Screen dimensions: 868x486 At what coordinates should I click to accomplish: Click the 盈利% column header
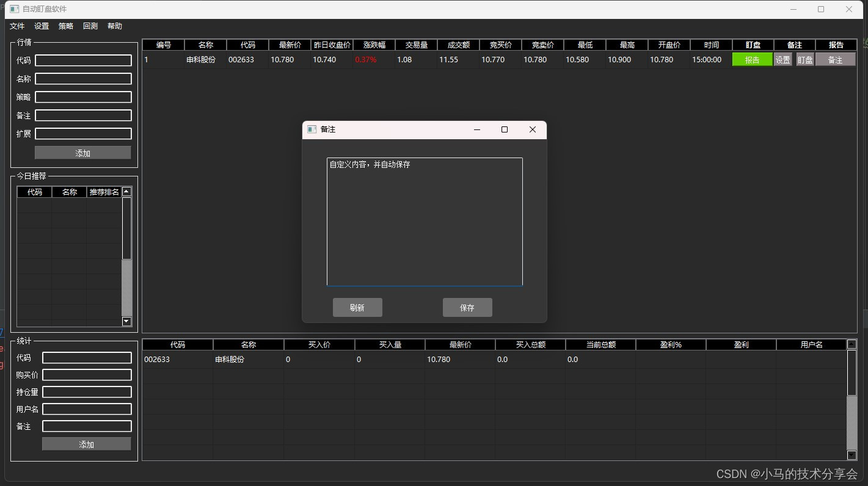671,345
